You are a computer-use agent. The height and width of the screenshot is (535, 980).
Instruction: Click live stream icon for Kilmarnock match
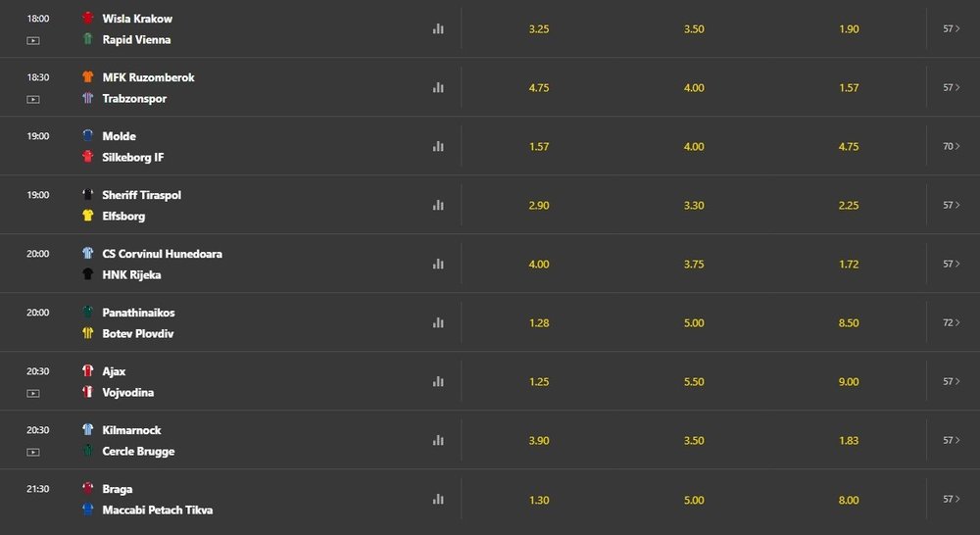coord(33,452)
